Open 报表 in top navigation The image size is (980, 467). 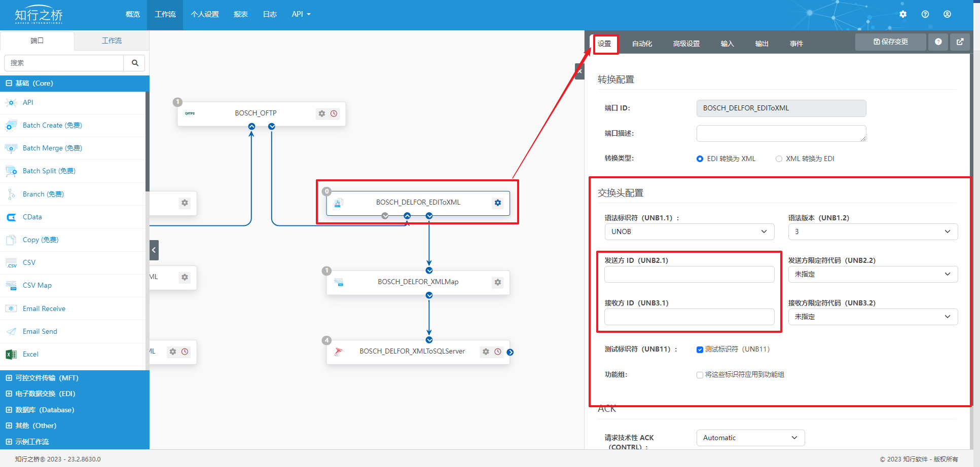tap(240, 14)
